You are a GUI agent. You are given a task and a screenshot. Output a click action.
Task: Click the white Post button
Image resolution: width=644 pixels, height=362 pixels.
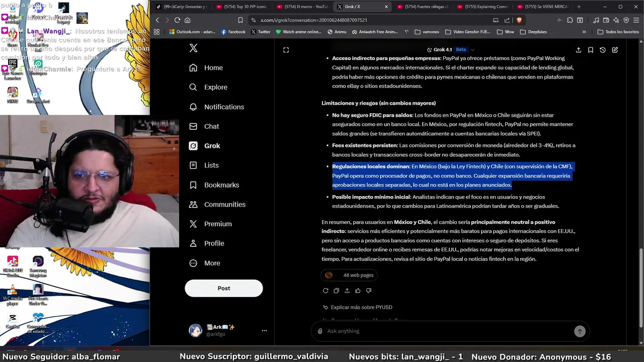tap(224, 288)
